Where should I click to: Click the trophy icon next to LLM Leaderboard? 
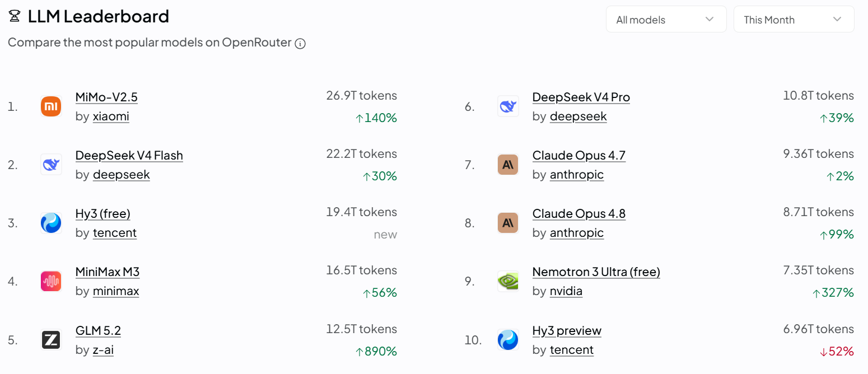click(x=15, y=17)
